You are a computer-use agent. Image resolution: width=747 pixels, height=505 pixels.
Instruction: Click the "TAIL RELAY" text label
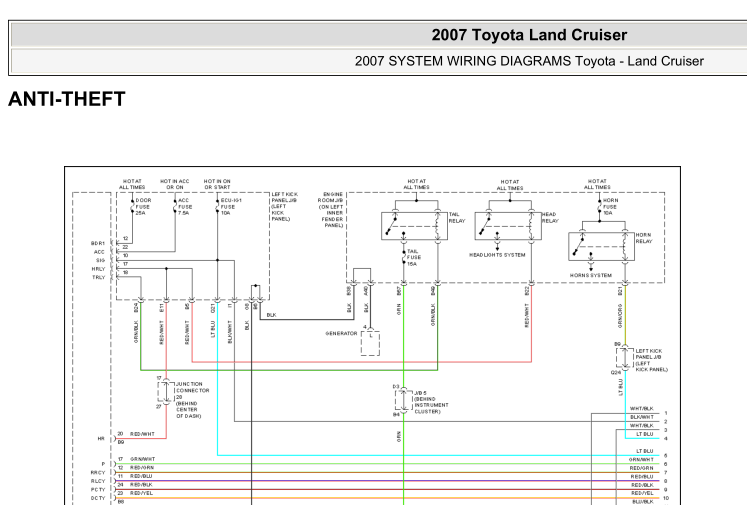pos(457,218)
